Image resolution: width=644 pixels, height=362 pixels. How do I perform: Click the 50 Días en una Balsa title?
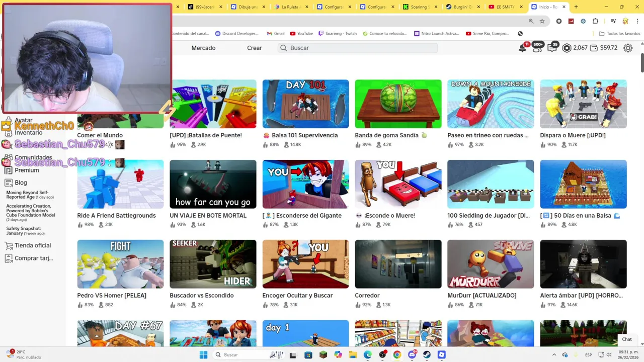pyautogui.click(x=580, y=216)
